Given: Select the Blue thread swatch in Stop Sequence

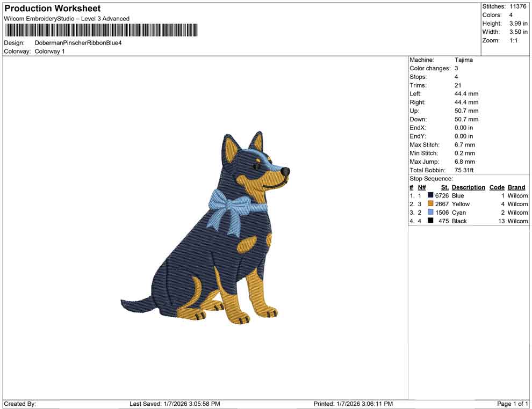Looking at the screenshot, I should point(429,195).
